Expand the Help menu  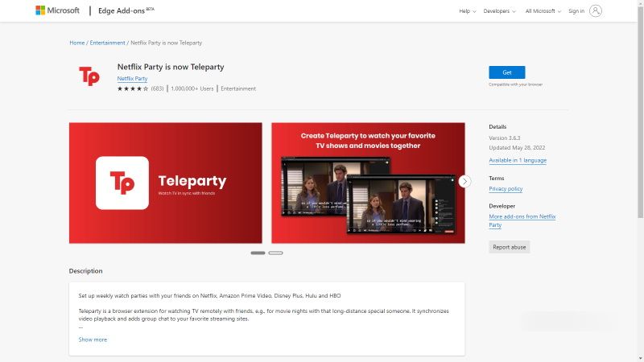click(x=468, y=11)
